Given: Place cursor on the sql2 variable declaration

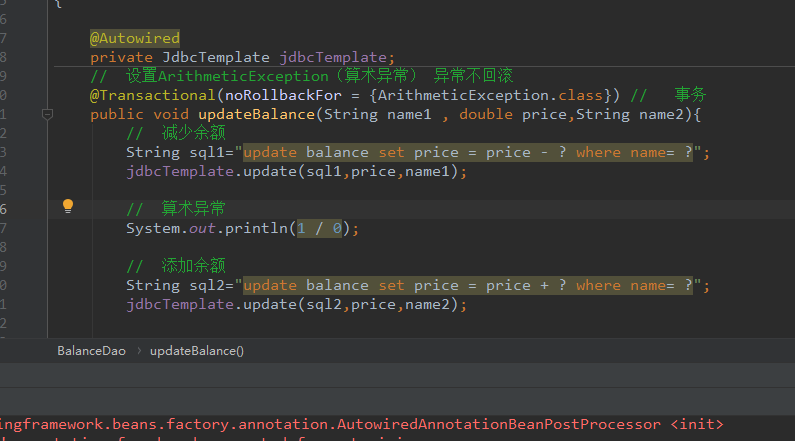Looking at the screenshot, I should 207,285.
